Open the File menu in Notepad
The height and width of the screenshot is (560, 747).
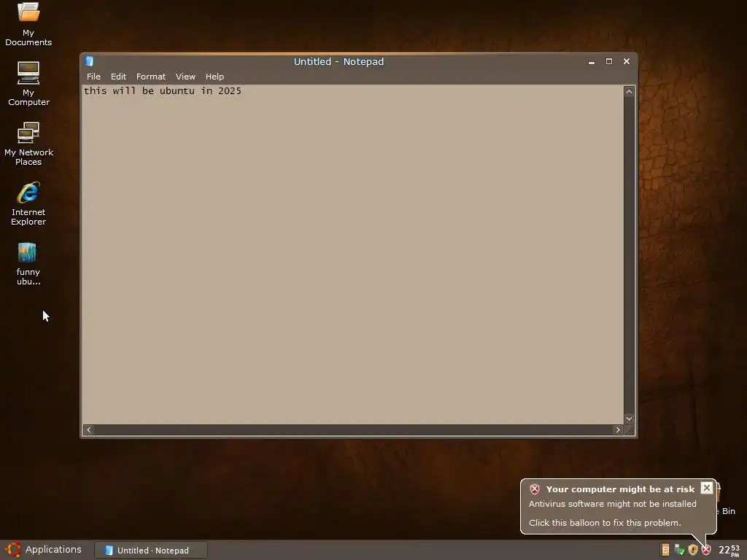coord(93,77)
